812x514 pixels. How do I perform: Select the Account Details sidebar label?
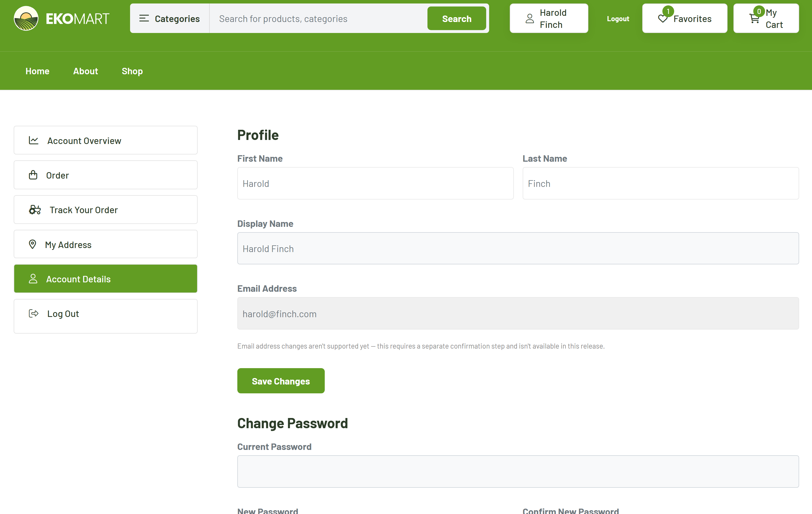click(78, 279)
